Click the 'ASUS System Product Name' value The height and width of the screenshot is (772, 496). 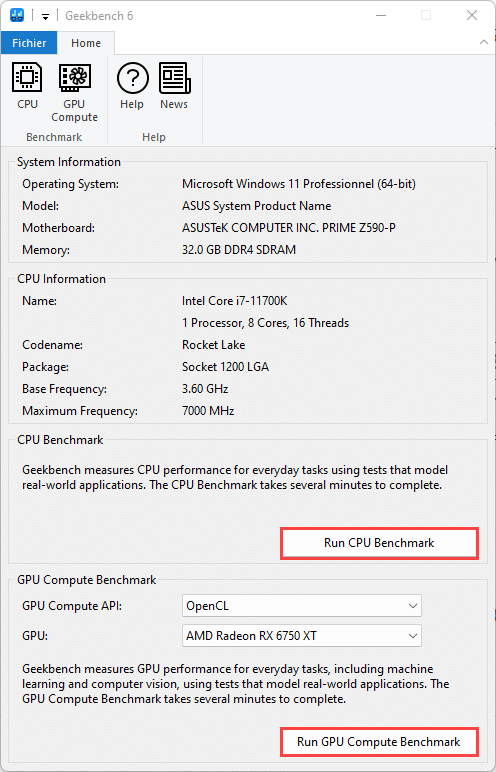[x=257, y=206]
